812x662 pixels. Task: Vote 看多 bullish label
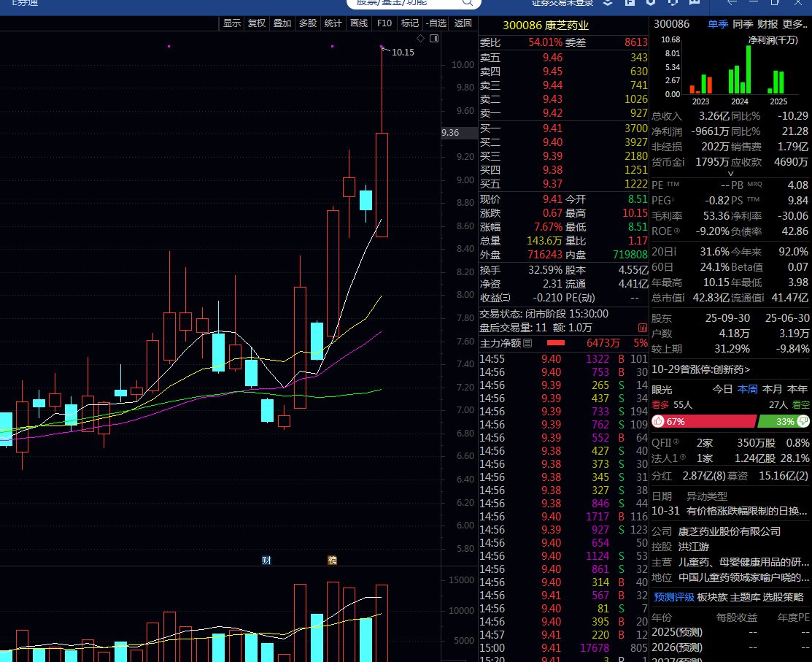pyautogui.click(x=660, y=404)
